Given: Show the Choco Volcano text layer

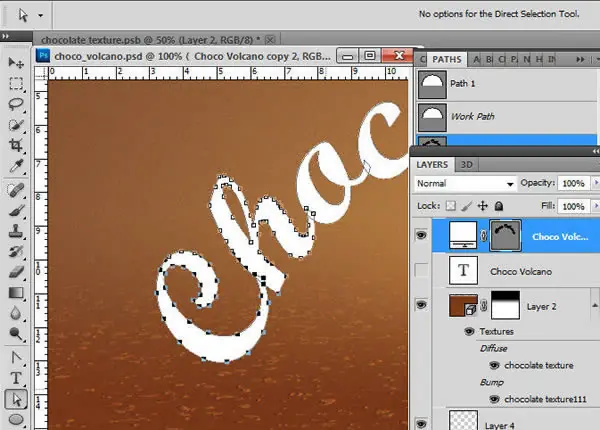Looking at the screenshot, I should pyautogui.click(x=421, y=270).
